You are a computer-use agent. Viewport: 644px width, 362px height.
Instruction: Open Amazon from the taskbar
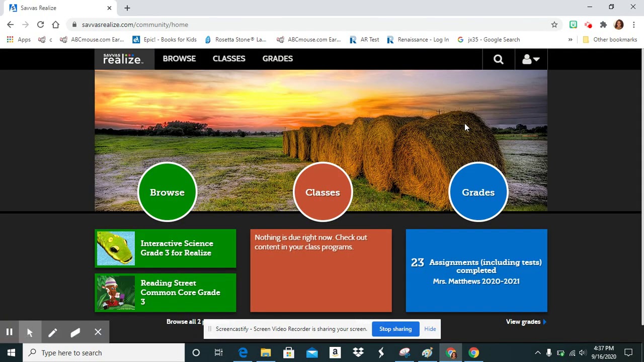pos(335,353)
